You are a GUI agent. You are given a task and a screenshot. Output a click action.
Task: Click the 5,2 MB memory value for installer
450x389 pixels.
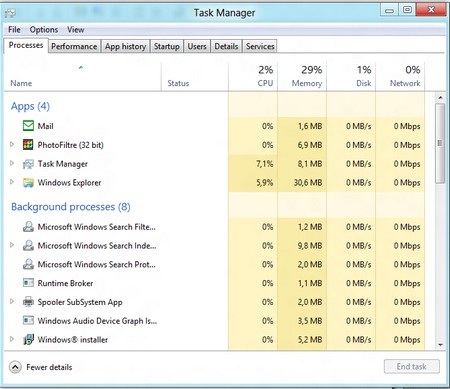click(x=310, y=340)
